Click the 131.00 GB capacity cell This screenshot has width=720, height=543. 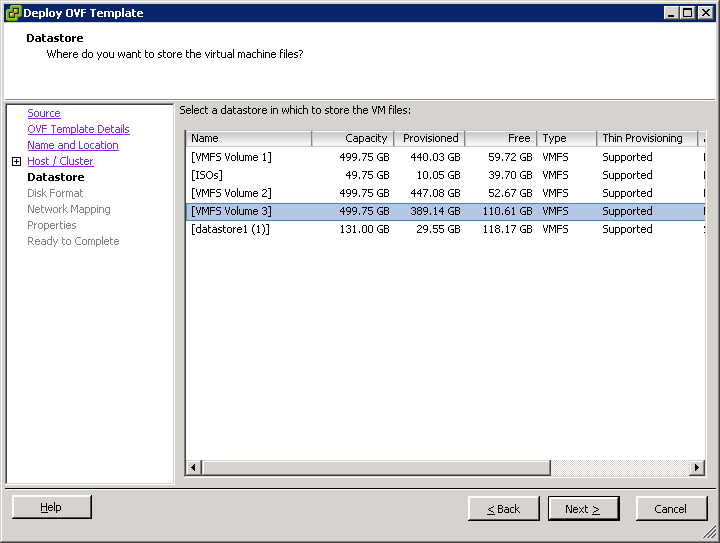pos(365,229)
